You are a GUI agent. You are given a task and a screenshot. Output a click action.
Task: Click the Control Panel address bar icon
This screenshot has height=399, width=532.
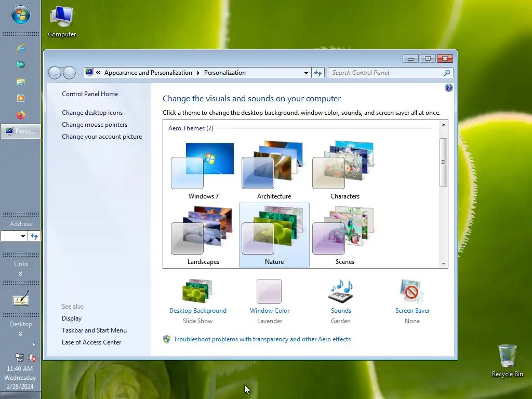(x=89, y=72)
